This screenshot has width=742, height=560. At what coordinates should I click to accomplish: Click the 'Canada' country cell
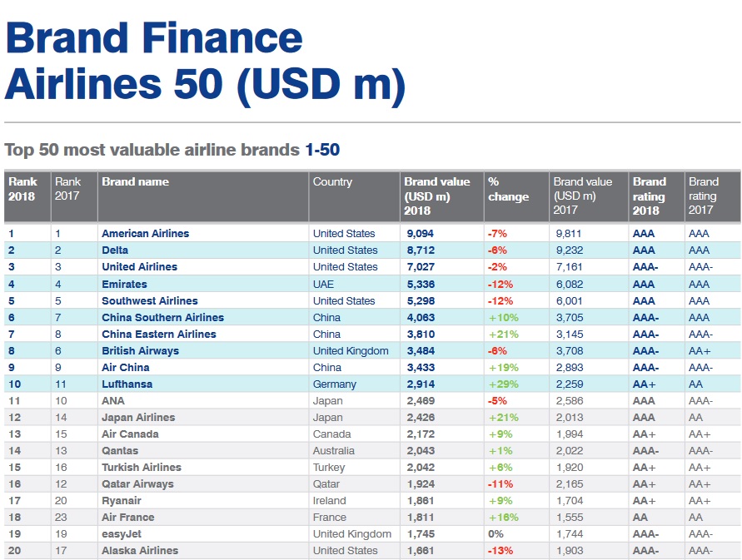[x=331, y=434]
